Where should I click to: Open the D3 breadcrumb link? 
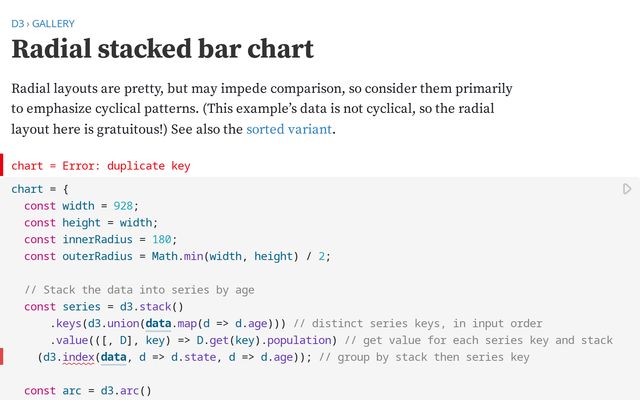point(17,23)
